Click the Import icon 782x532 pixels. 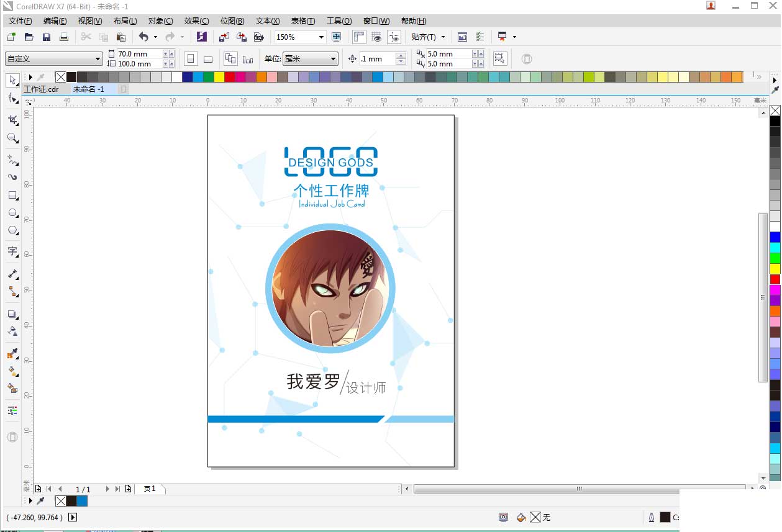coord(224,37)
